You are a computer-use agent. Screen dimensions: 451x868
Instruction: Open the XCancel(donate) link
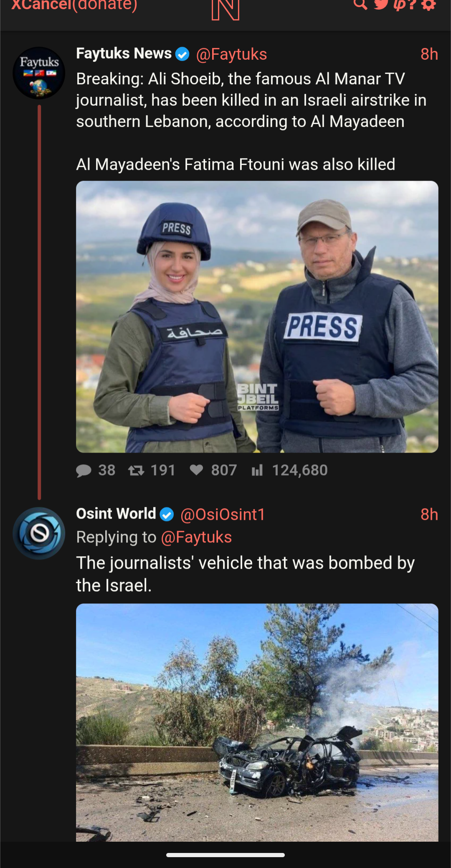(74, 5)
